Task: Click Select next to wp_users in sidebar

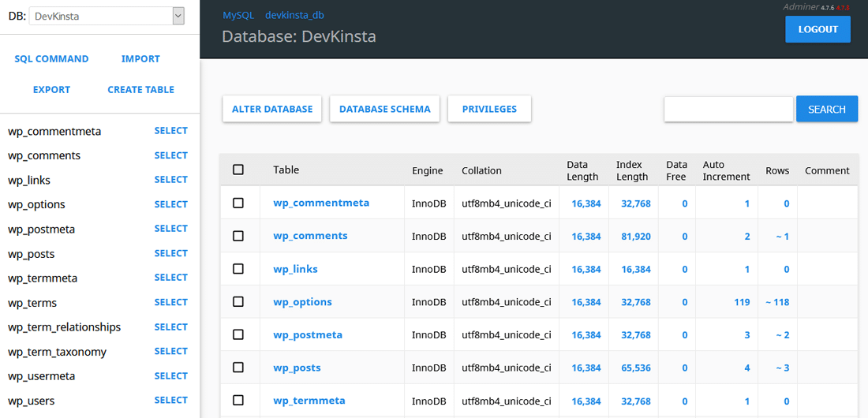Action: [x=170, y=401]
